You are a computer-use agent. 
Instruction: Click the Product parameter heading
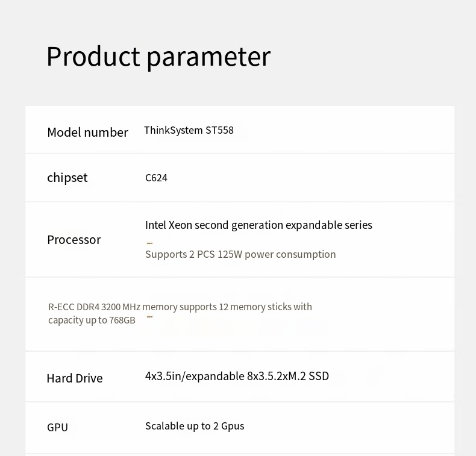tap(158, 57)
